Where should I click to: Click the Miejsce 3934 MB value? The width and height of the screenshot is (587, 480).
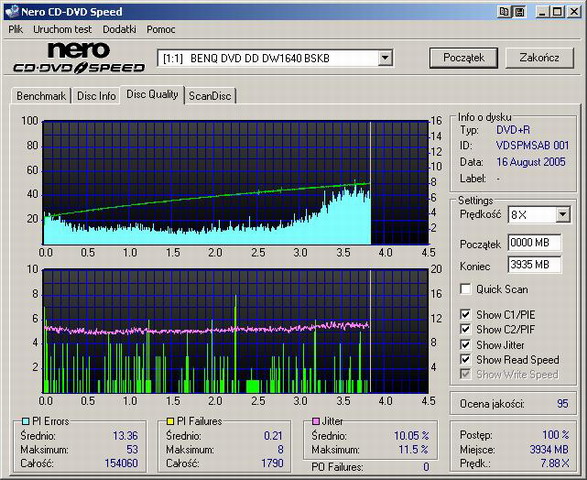[x=549, y=449]
